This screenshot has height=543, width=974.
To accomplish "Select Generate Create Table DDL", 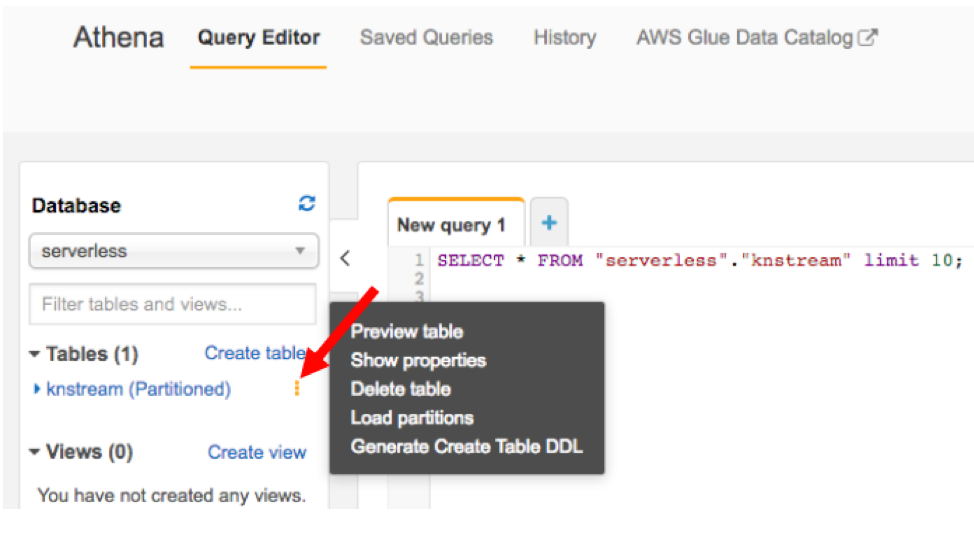I will [x=466, y=446].
